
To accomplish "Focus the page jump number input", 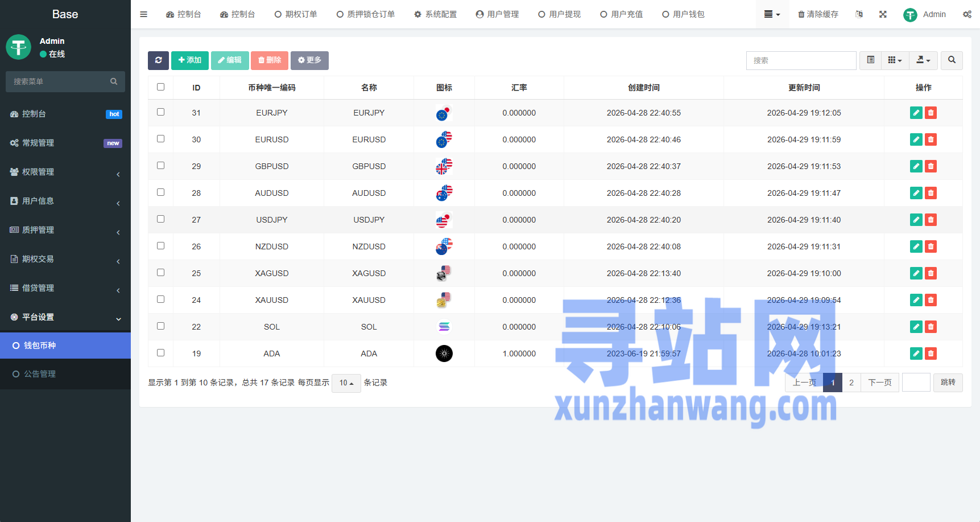I will pyautogui.click(x=916, y=383).
